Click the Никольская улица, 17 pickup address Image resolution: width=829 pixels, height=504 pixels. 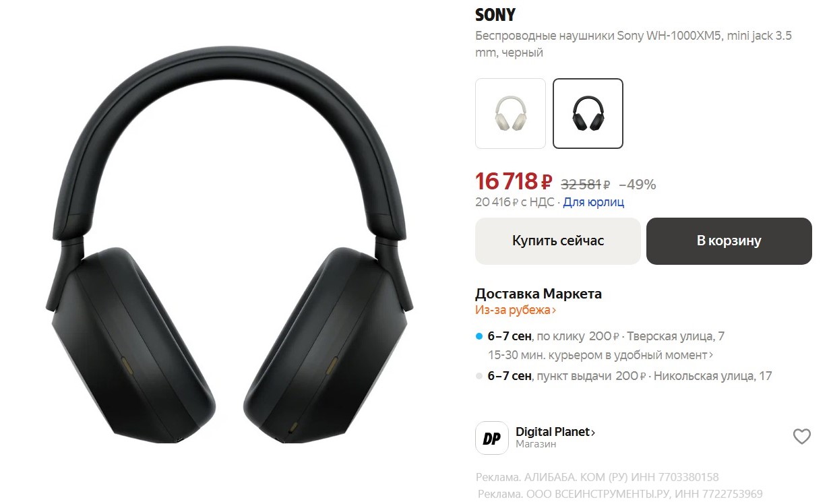pos(713,376)
